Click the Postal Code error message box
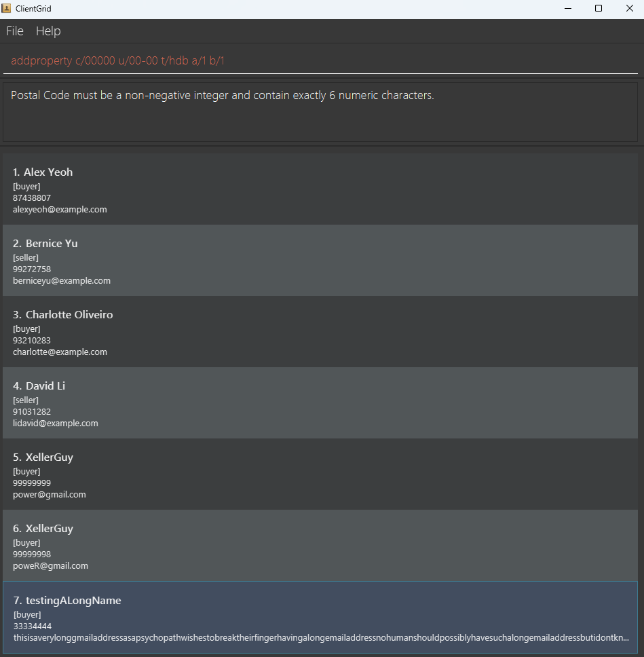Screen dimensions: 644x657 pos(320,112)
